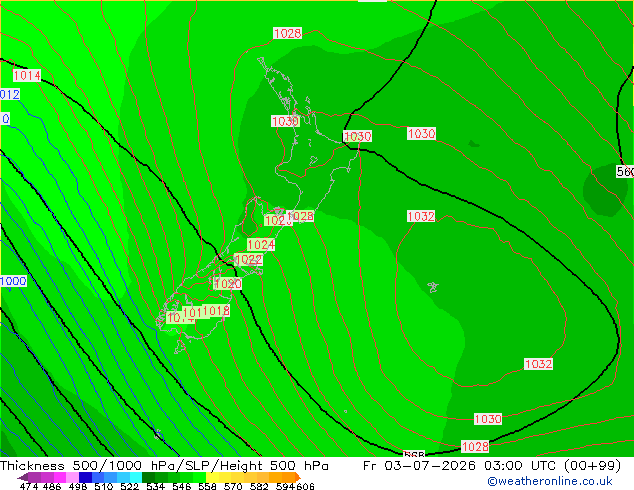Click the weatheronline.co.uk copyright link
This screenshot has width=634, height=490.
(x=550, y=481)
